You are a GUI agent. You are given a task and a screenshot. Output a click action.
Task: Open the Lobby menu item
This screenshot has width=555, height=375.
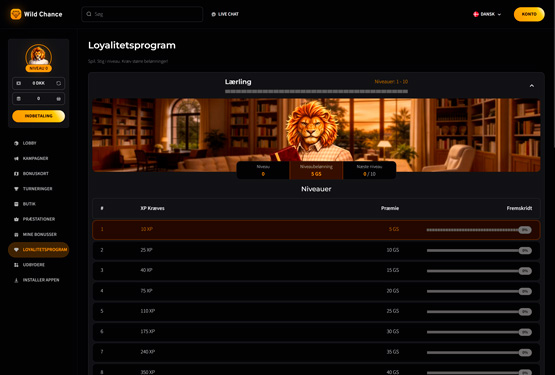pyautogui.click(x=39, y=143)
